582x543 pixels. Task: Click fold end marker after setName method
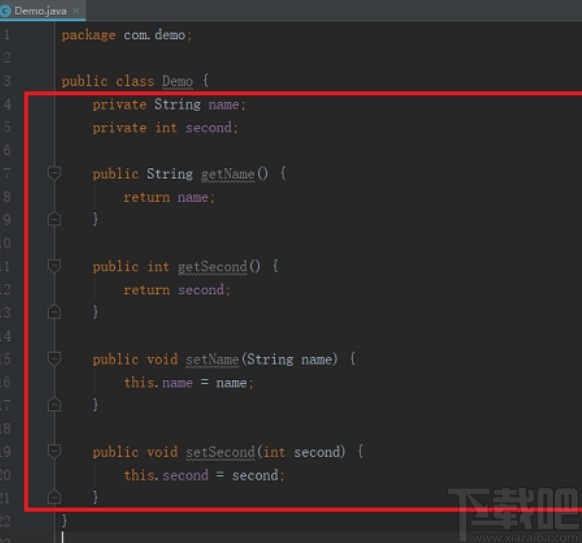(55, 405)
